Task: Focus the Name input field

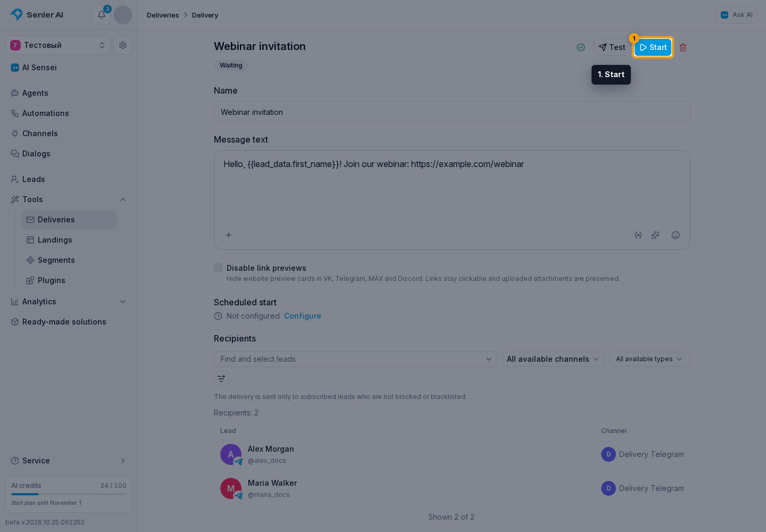Action: tap(452, 112)
